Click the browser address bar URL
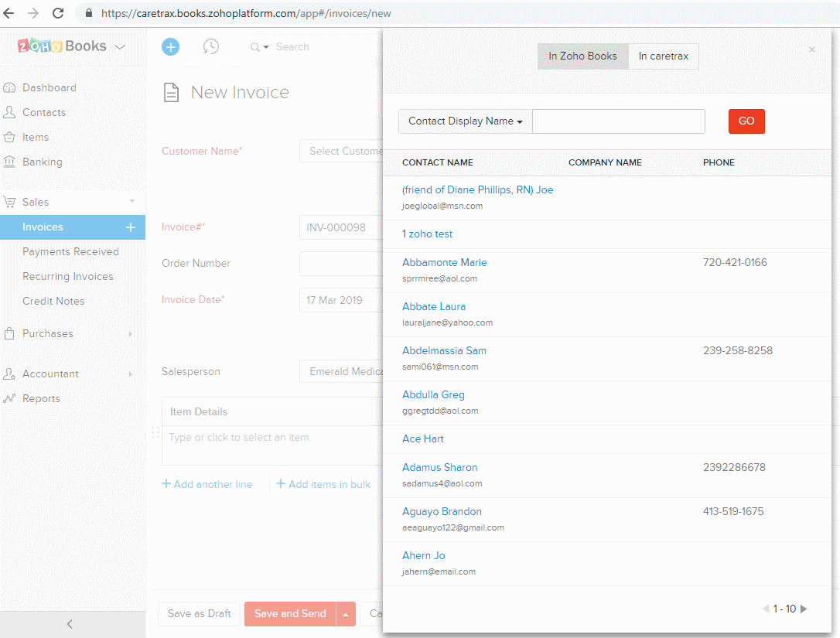840x638 pixels. (246, 13)
